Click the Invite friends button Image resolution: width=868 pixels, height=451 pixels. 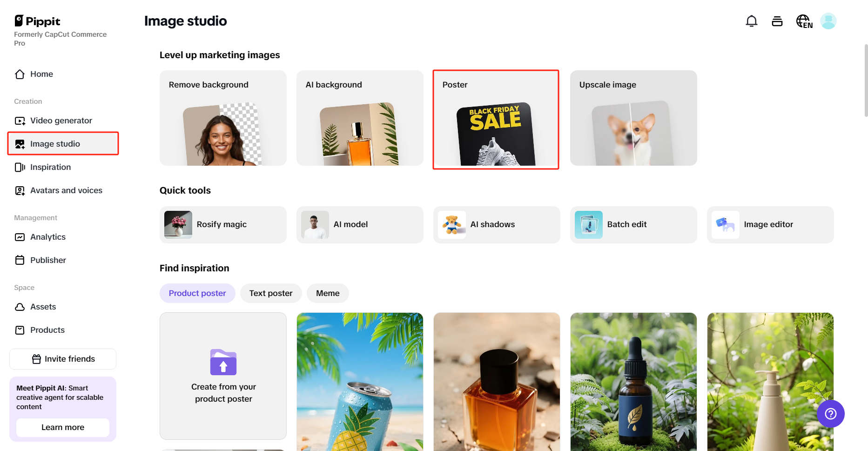pyautogui.click(x=63, y=359)
